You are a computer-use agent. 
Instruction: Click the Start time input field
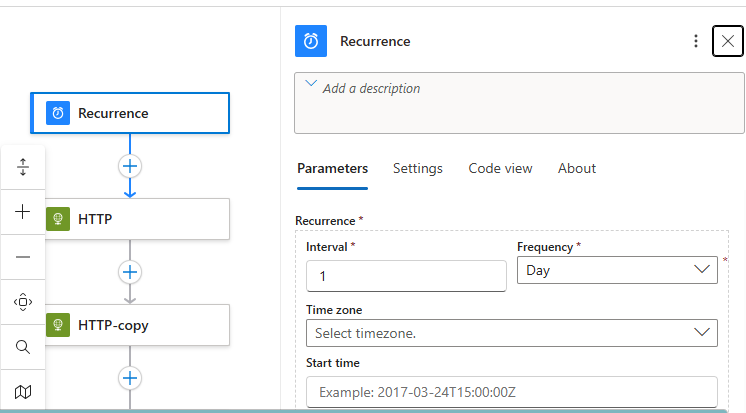click(x=512, y=392)
